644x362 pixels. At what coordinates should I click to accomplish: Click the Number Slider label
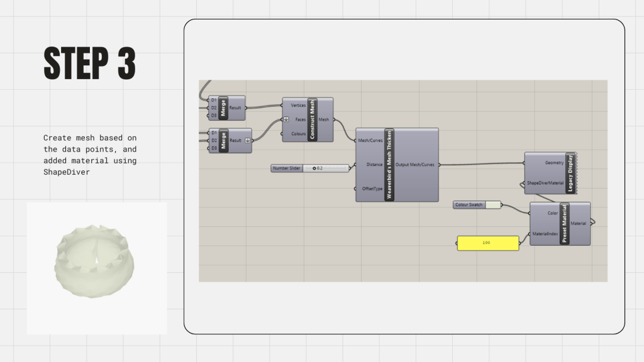pyautogui.click(x=287, y=168)
